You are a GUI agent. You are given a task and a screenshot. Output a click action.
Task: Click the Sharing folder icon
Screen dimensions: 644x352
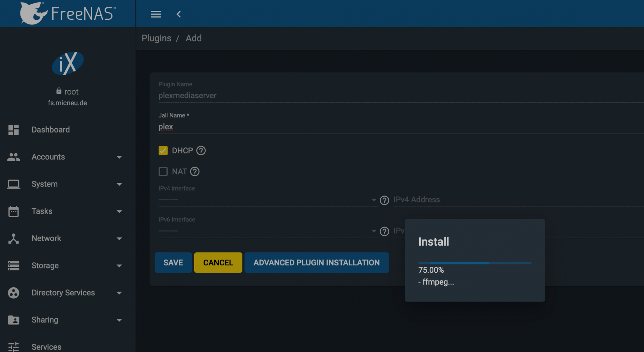click(x=13, y=320)
